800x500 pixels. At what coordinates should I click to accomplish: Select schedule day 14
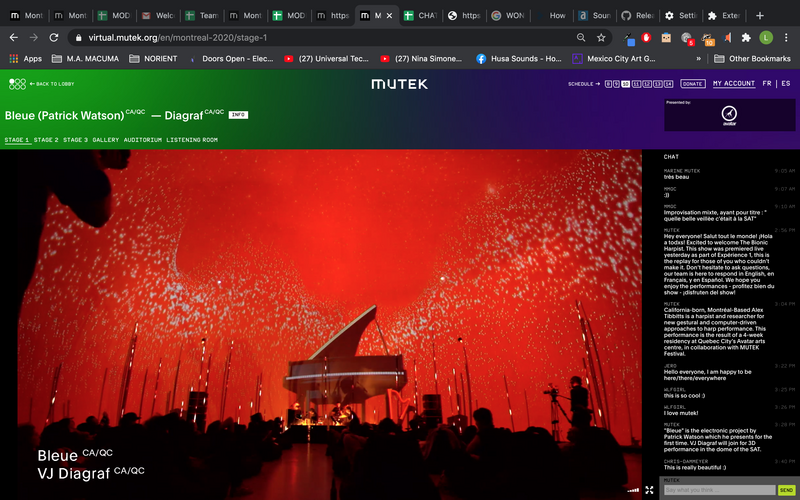pos(668,84)
